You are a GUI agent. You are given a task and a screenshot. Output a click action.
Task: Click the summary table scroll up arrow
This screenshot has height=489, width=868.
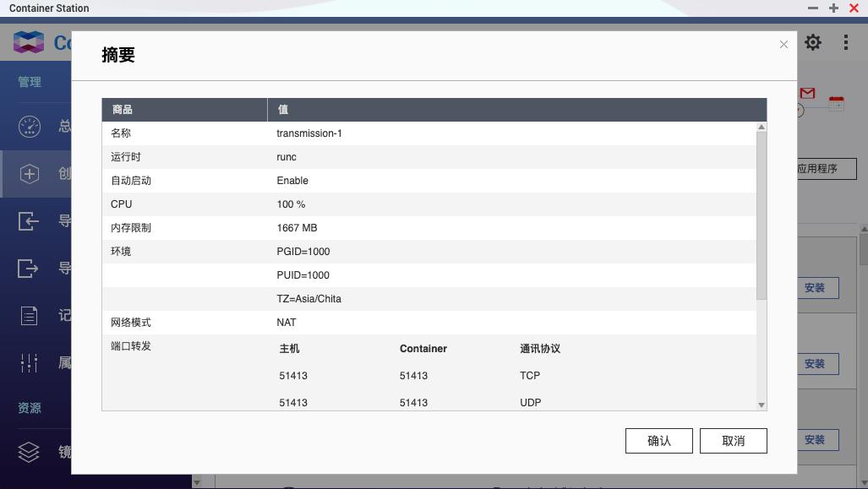click(762, 127)
